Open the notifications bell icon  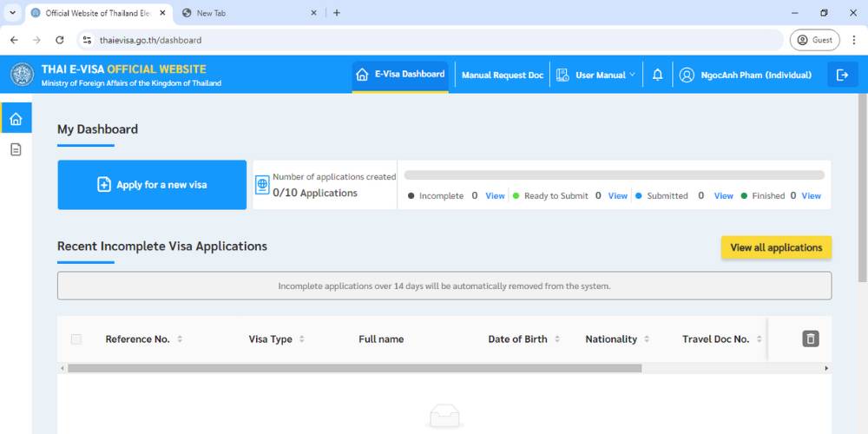click(657, 75)
